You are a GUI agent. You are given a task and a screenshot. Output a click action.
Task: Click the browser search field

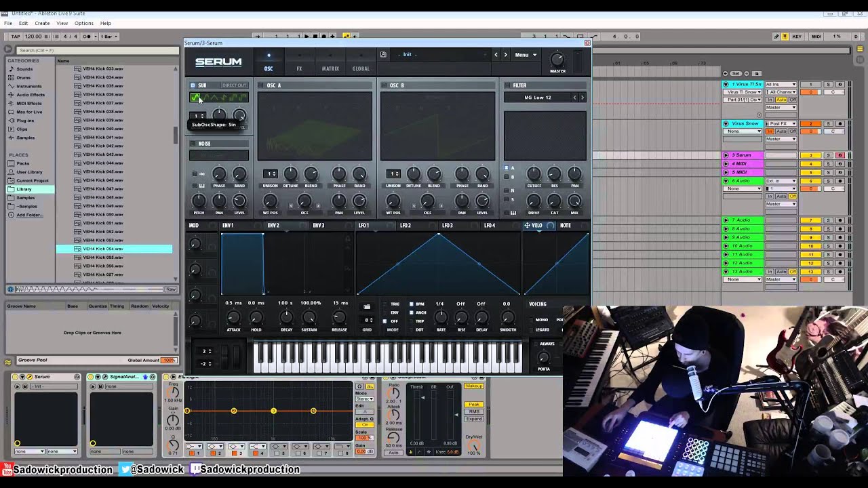click(x=96, y=49)
